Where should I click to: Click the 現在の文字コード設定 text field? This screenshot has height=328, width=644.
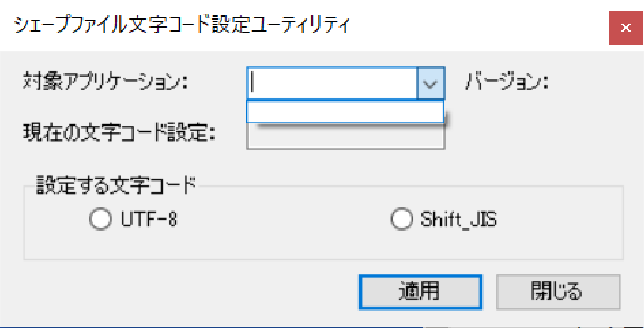(x=345, y=138)
